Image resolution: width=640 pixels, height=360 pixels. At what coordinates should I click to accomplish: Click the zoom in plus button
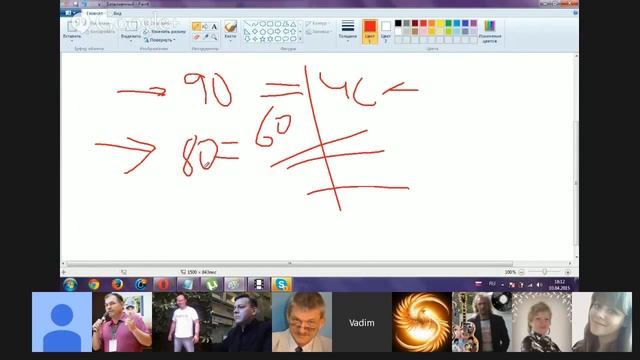568,272
